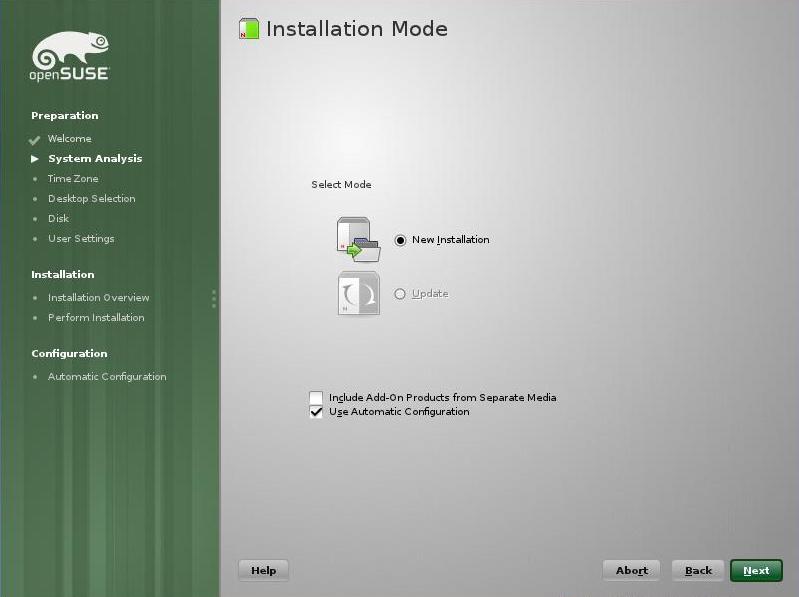Click the Installation Overview step
The image size is (799, 597).
99,297
